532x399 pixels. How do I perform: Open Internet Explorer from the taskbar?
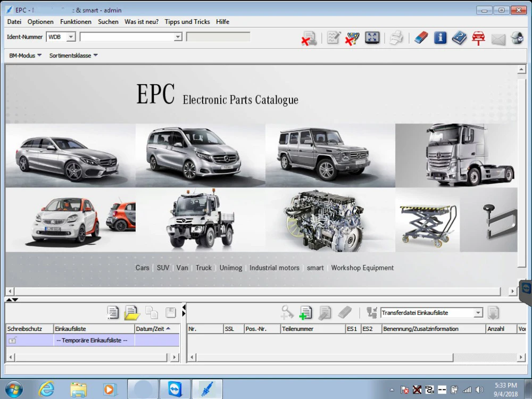46,389
